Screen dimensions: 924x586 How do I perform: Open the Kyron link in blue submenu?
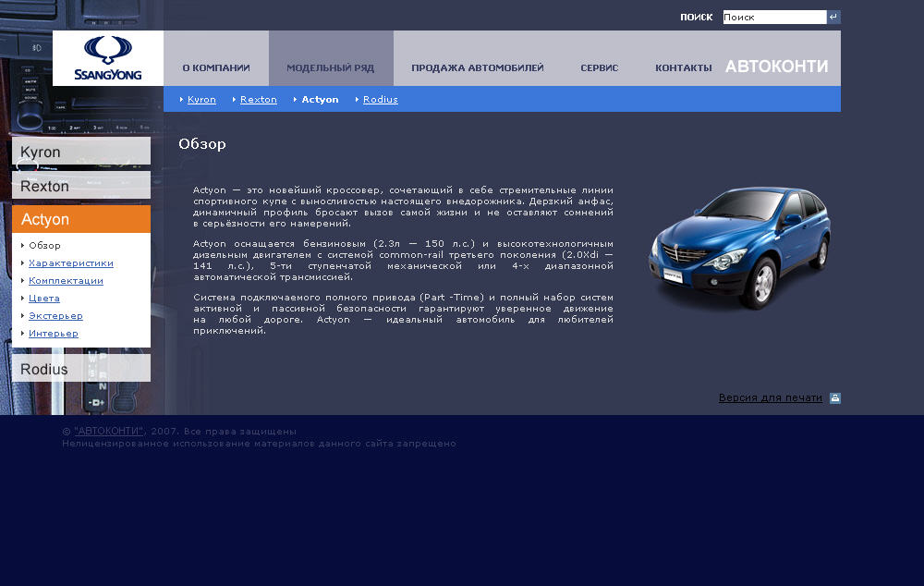[201, 99]
